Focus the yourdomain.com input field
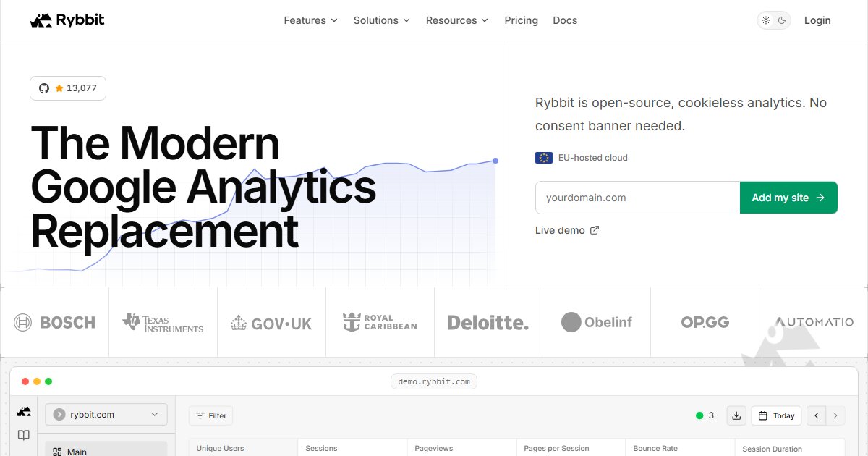 tap(637, 198)
